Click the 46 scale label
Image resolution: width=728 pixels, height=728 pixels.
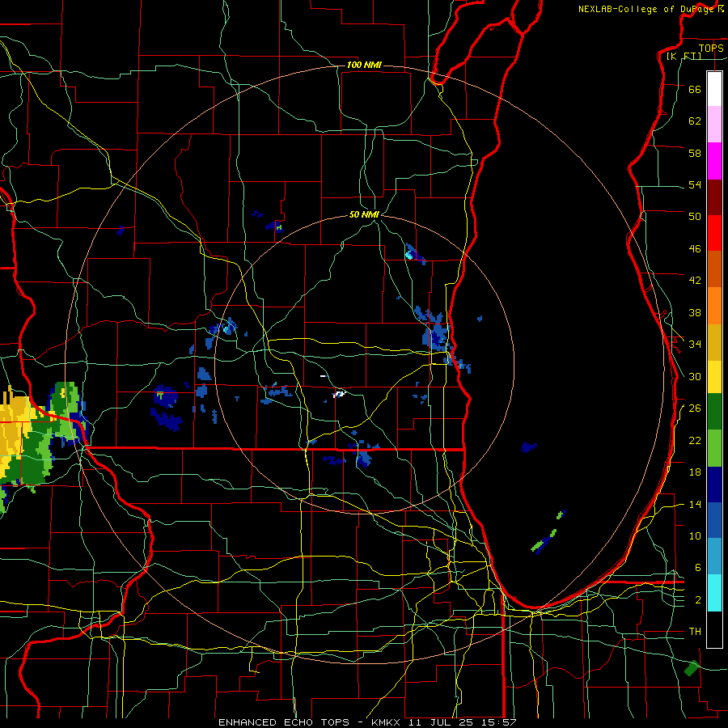point(695,249)
